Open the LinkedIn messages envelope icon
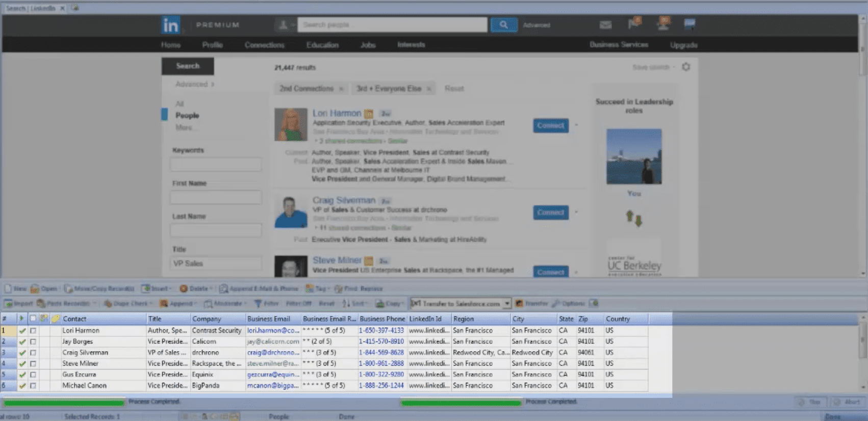Viewport: 868px width, 421px height. [x=605, y=24]
